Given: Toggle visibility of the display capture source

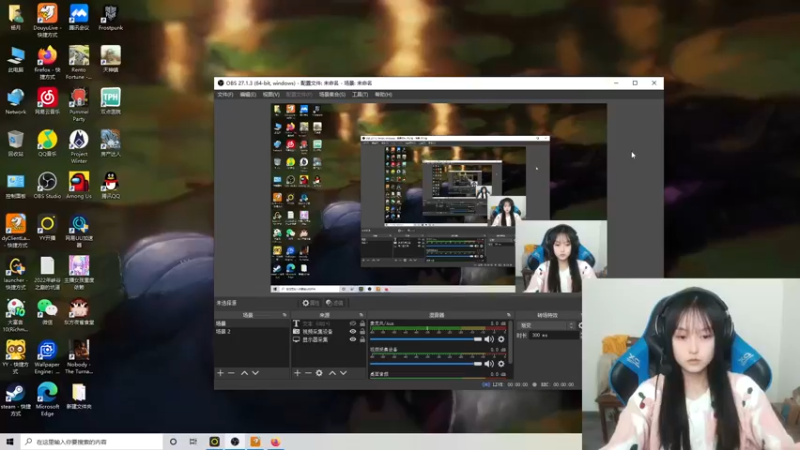Looking at the screenshot, I should (353, 339).
